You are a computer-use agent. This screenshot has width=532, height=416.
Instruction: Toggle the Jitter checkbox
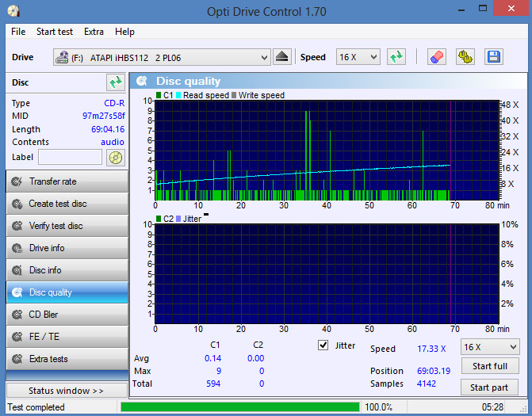[323, 345]
